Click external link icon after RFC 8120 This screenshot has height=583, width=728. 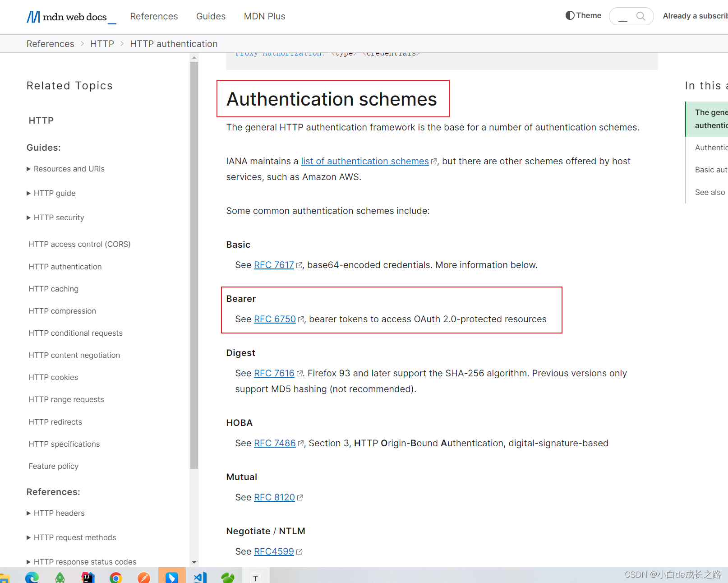[x=300, y=497]
